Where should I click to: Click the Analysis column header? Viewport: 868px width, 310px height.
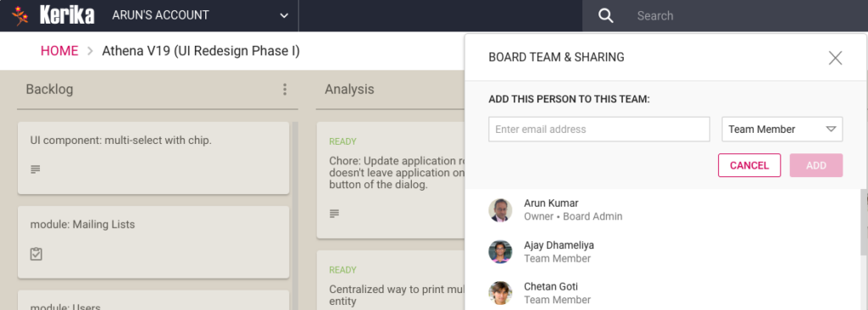349,89
